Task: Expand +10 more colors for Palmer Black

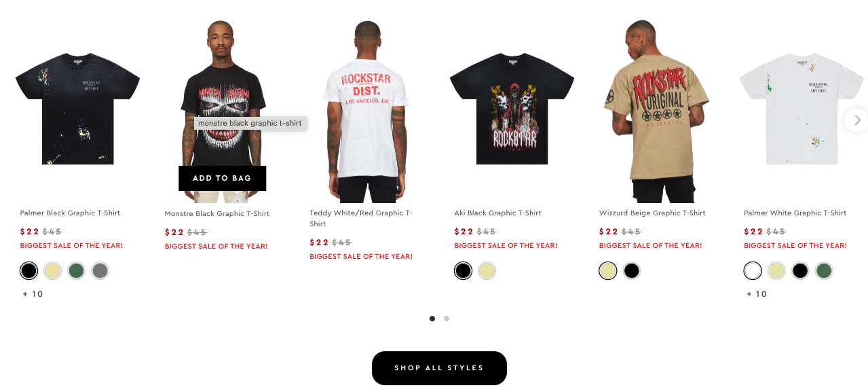Action: [33, 294]
